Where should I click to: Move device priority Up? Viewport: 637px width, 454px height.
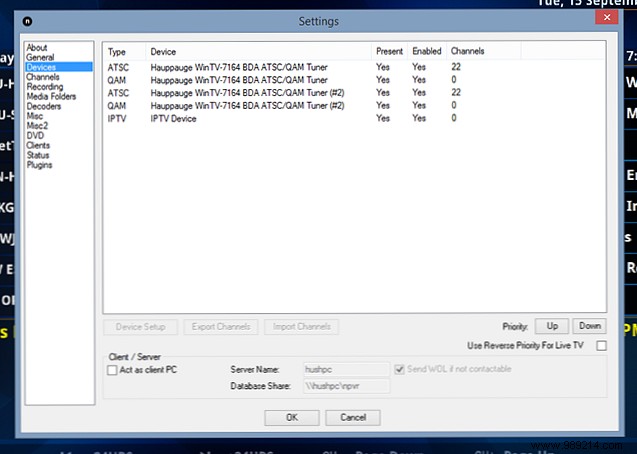click(x=551, y=326)
